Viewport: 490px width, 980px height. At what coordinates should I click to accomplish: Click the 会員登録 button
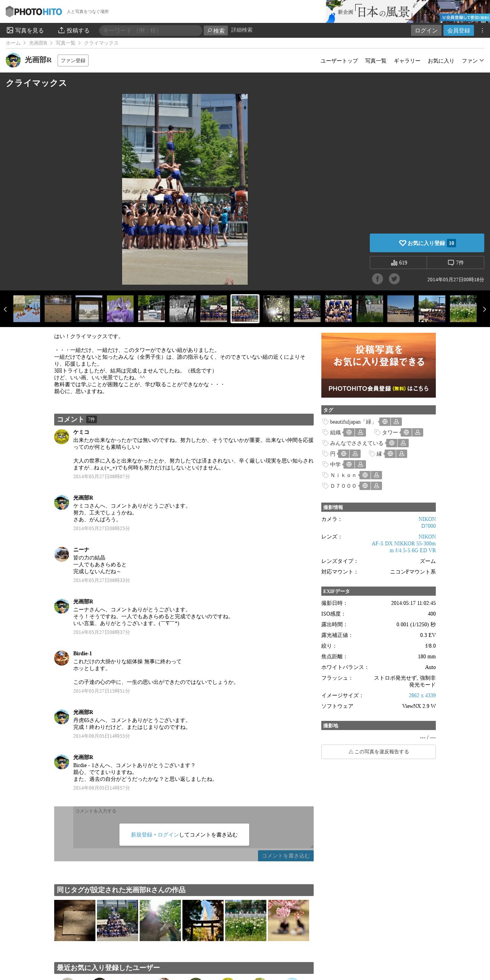[459, 31]
